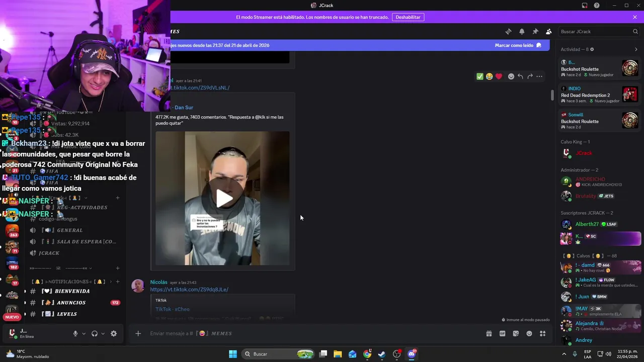Click the Dan Sur embed title
The height and width of the screenshot is (362, 644).
coord(184,108)
